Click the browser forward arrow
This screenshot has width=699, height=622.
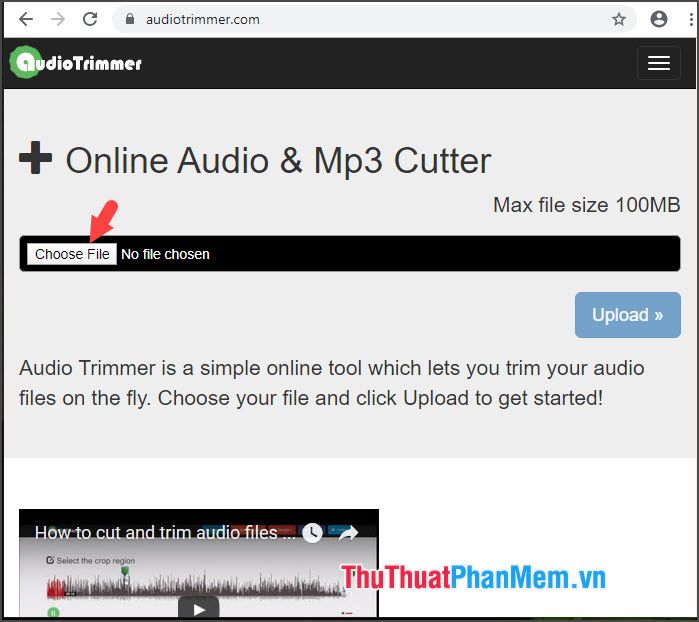click(58, 19)
